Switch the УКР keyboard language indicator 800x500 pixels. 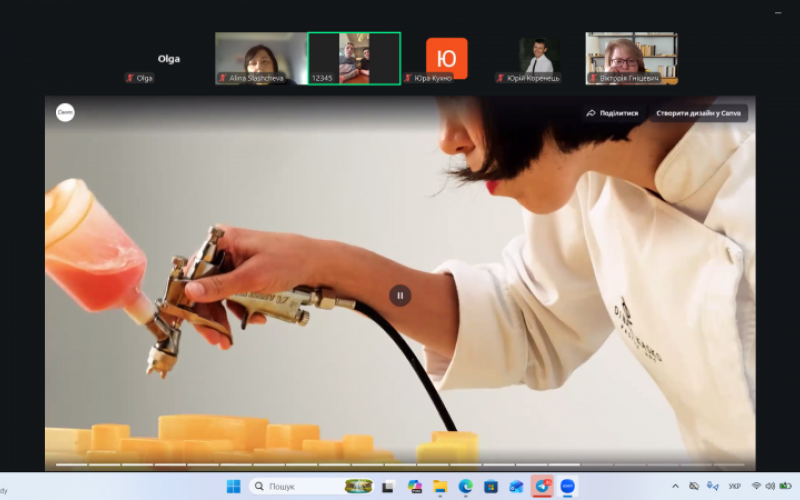(735, 486)
